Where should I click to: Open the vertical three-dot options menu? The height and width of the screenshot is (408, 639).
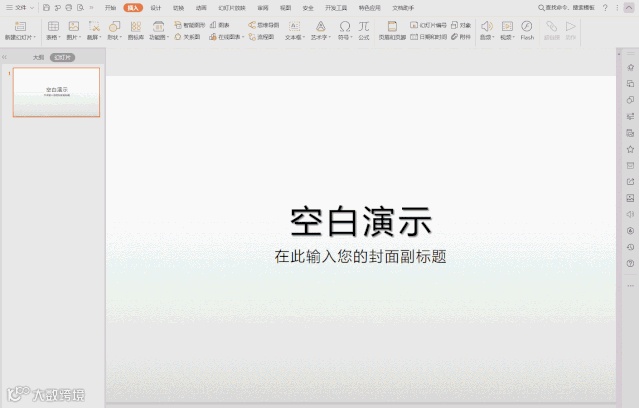tap(617, 8)
